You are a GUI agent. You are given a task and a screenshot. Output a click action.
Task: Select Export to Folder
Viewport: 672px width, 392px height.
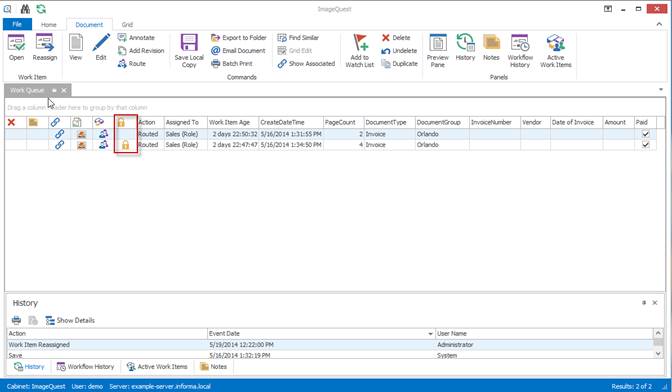coord(239,38)
